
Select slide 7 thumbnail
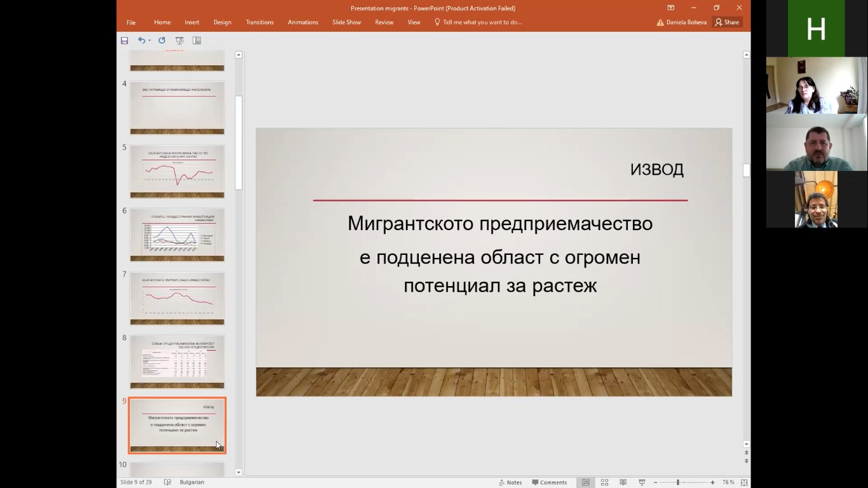[x=177, y=299]
